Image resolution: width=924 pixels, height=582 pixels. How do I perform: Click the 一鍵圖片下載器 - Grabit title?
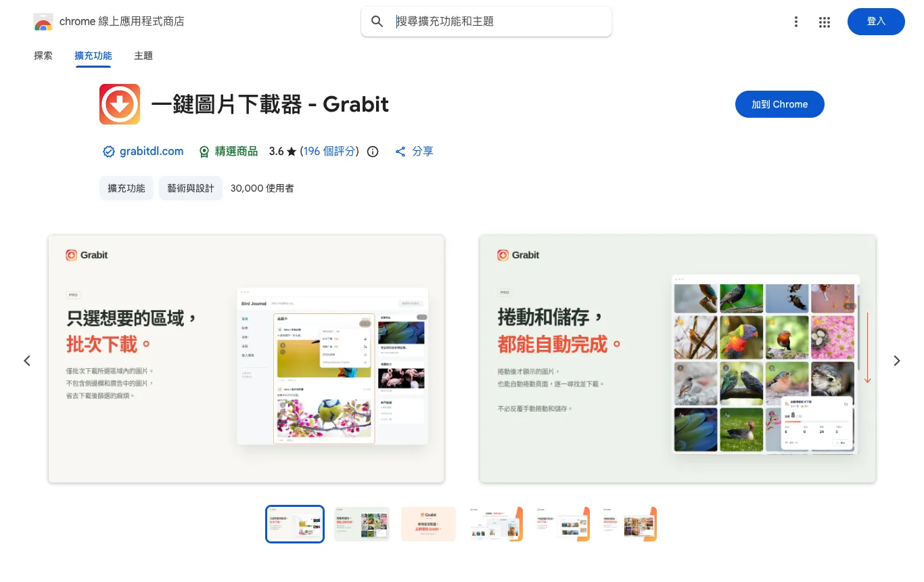point(270,104)
